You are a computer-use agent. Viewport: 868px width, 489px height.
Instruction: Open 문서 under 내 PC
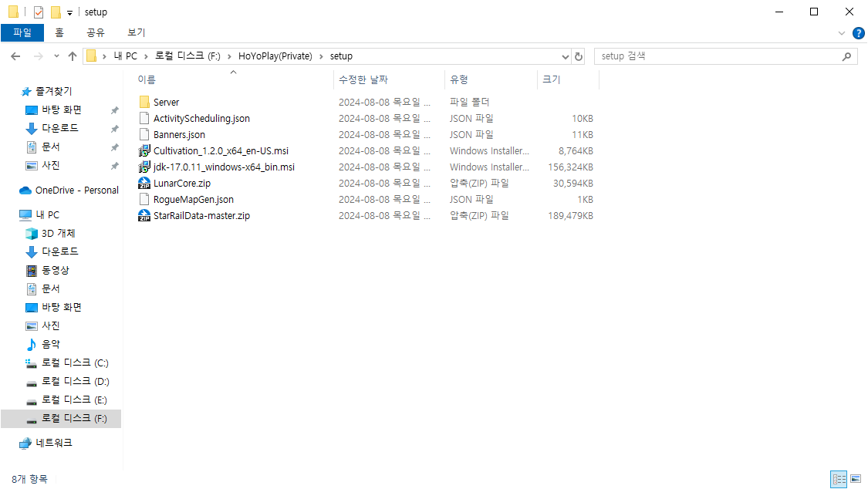[x=43, y=288]
